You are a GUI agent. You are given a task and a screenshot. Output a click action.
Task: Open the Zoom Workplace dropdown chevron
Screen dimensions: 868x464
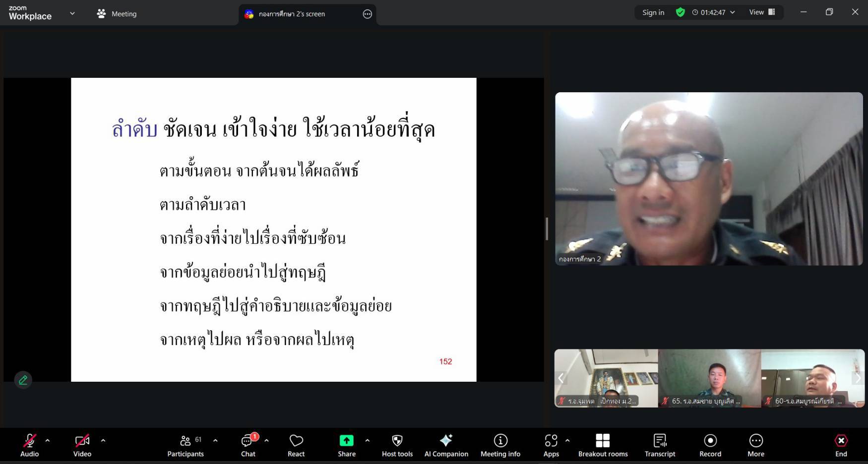pyautogui.click(x=72, y=13)
